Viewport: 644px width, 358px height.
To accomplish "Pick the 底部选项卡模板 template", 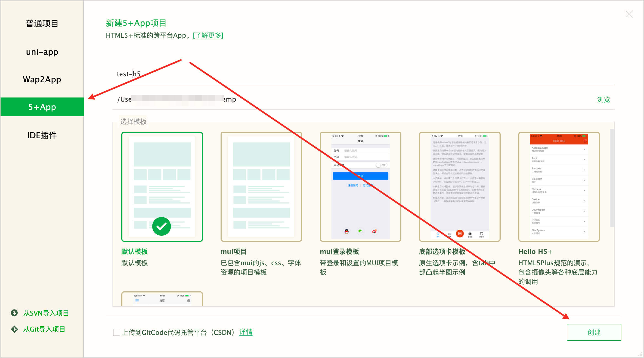I will (x=460, y=187).
